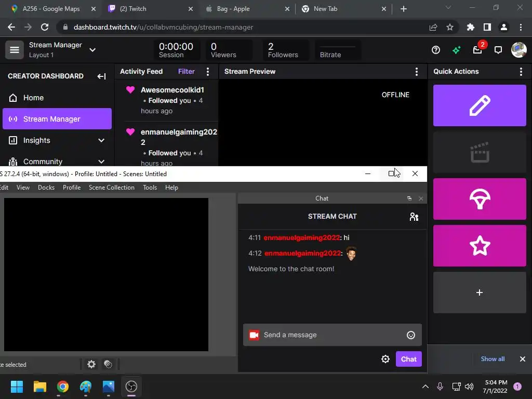Viewport: 532px width, 399px height.
Task: Open the notifications inbox with badge 2
Action: pos(477,50)
